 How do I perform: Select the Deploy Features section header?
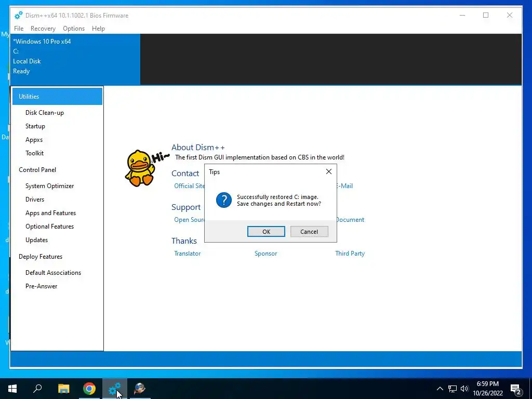pyautogui.click(x=41, y=257)
